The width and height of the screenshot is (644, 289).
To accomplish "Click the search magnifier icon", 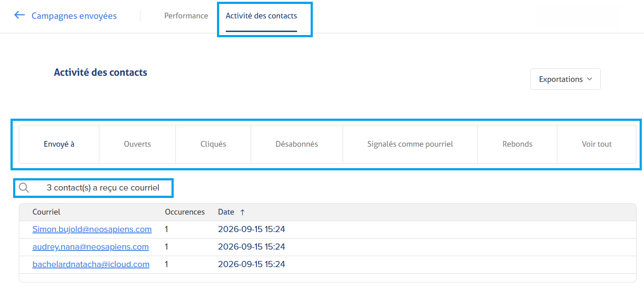I will pyautogui.click(x=24, y=188).
